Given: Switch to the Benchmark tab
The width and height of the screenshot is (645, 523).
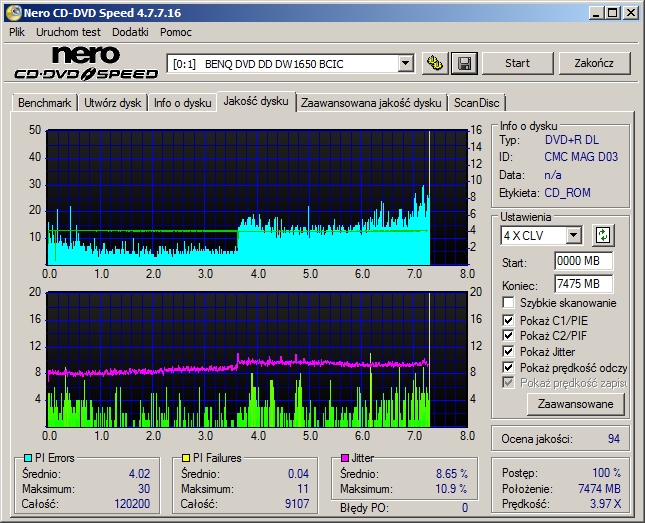Looking at the screenshot, I should pyautogui.click(x=44, y=103).
